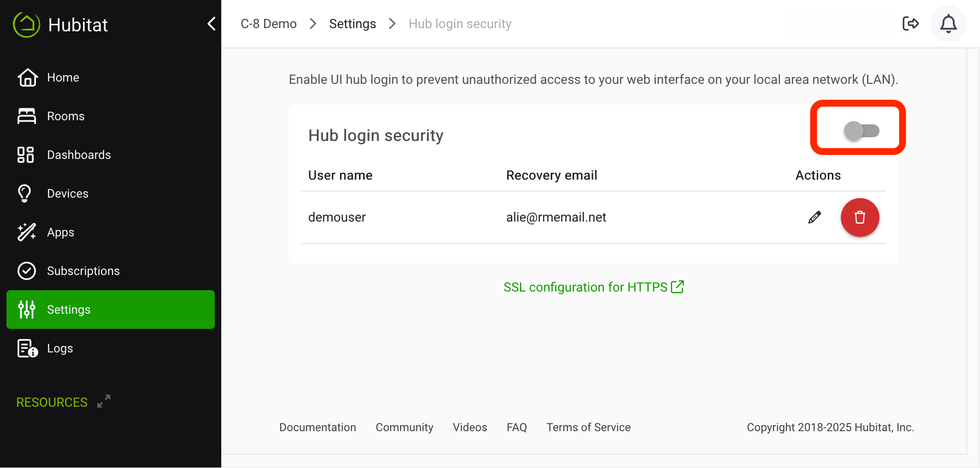Expand the RESOURCES section
This screenshot has width=980, height=468.
(x=103, y=401)
